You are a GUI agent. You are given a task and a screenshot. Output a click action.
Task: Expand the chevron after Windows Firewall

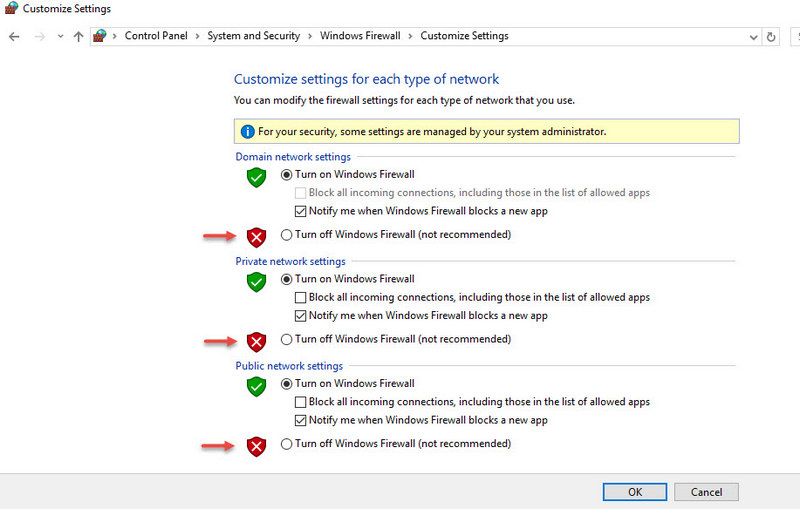pos(410,36)
